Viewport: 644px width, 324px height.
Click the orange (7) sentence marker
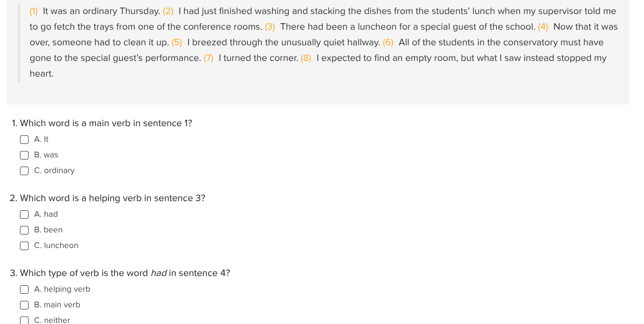(x=209, y=58)
